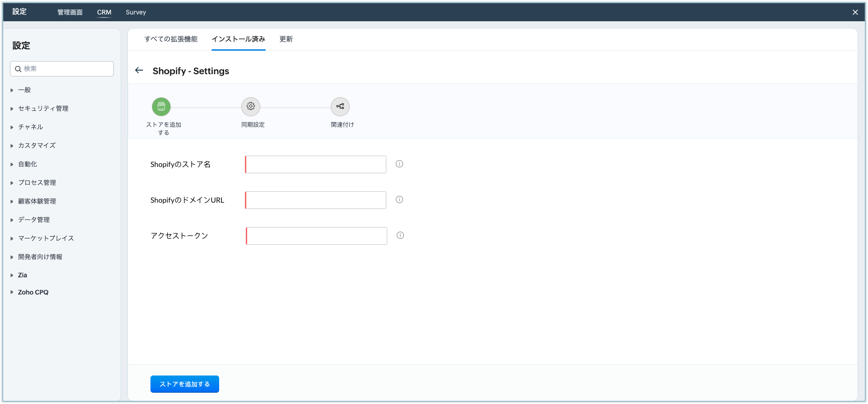868x404 pixels.
Task: Click the search magnifier icon in sidebar
Action: click(18, 69)
